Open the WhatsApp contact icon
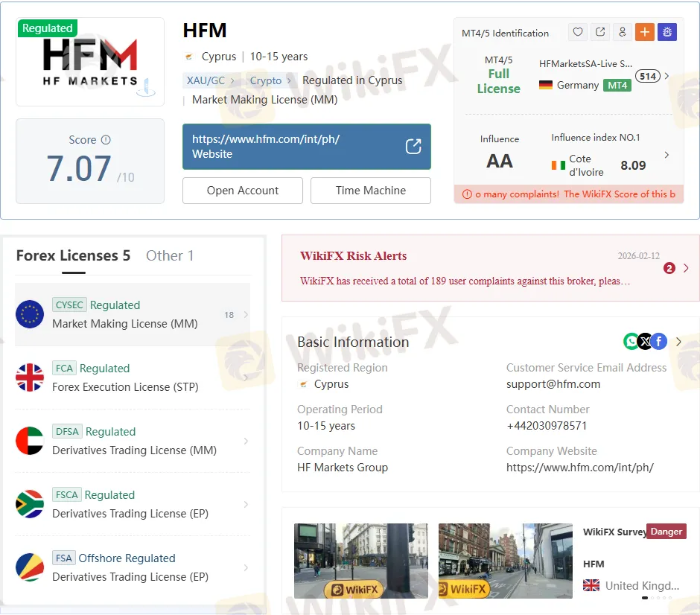700x615 pixels. click(x=631, y=342)
